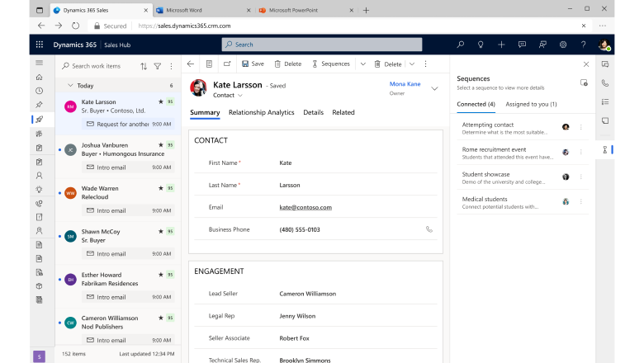This screenshot has width=644, height=363.
Task: Reload the page with browser refresh
Action: (x=75, y=26)
